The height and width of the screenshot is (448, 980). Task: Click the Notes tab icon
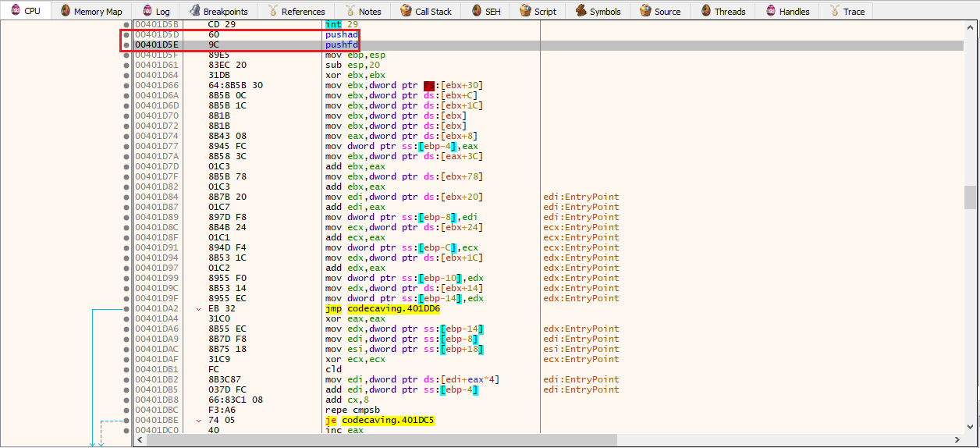pos(350,11)
